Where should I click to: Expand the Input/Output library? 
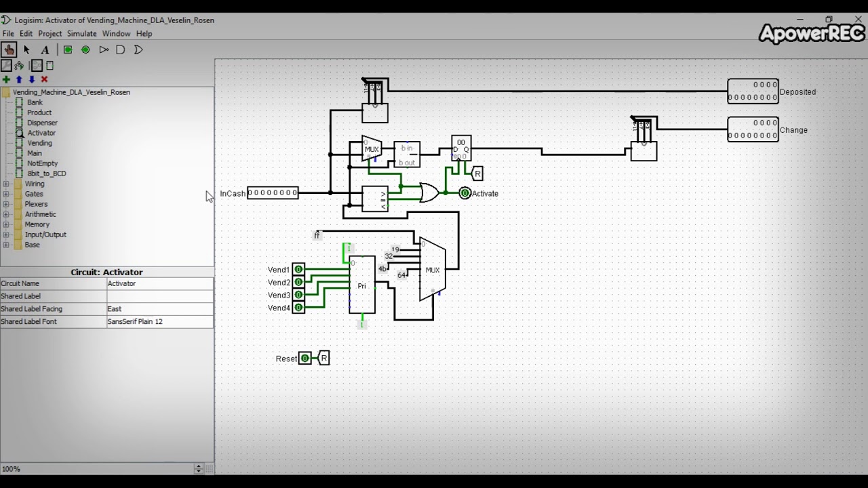pos(6,235)
